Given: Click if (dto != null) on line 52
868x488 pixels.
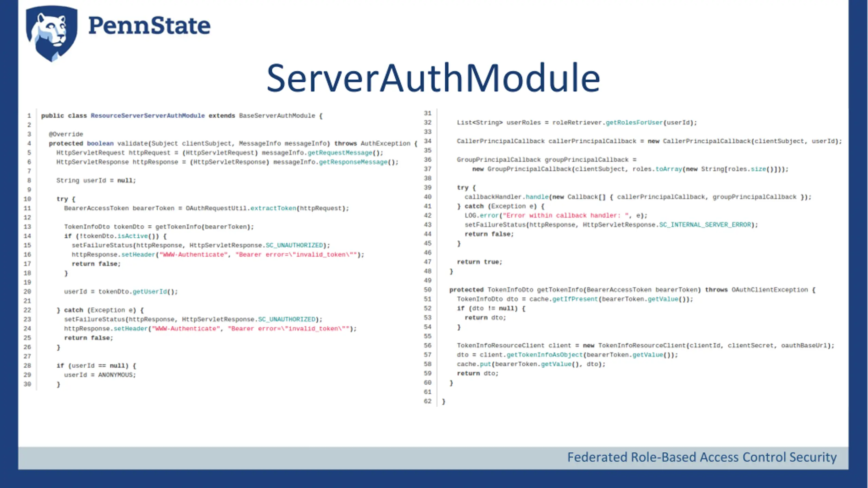Looking at the screenshot, I should click(491, 308).
